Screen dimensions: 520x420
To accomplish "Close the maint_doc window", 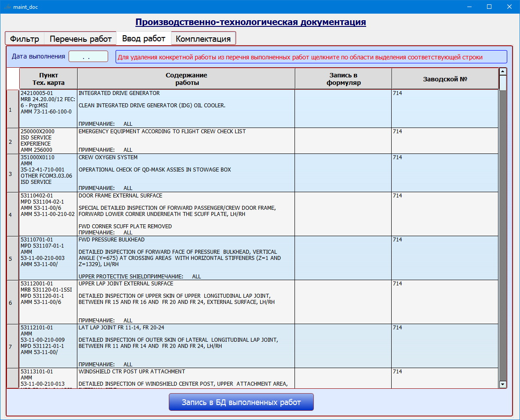I will click(509, 7).
